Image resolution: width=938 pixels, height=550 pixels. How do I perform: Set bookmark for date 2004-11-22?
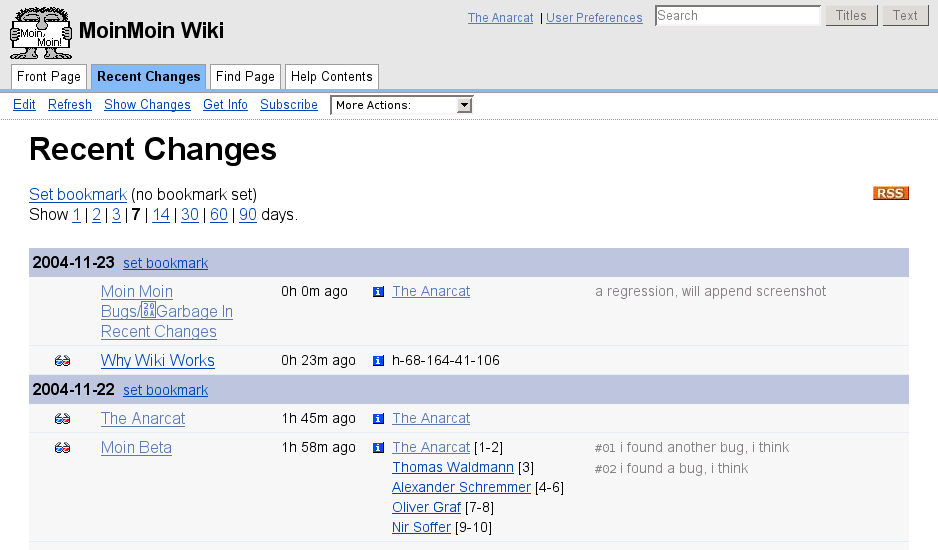(165, 390)
